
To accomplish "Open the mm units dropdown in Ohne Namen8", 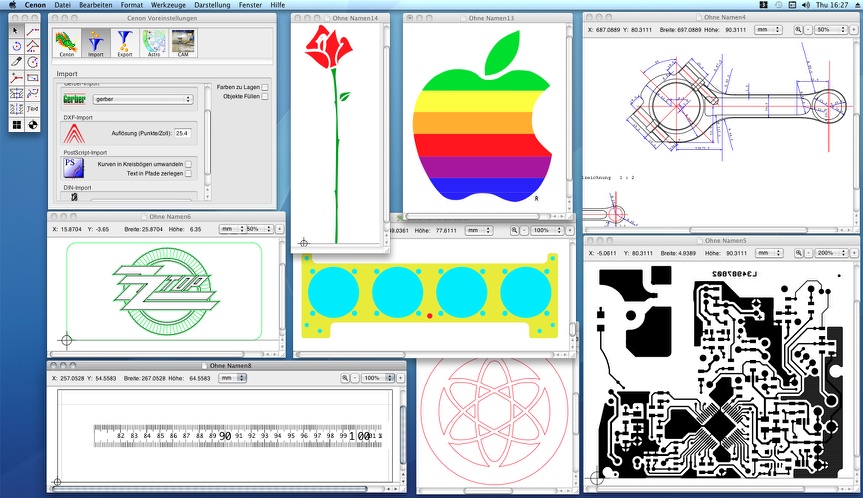I will click(x=310, y=378).
